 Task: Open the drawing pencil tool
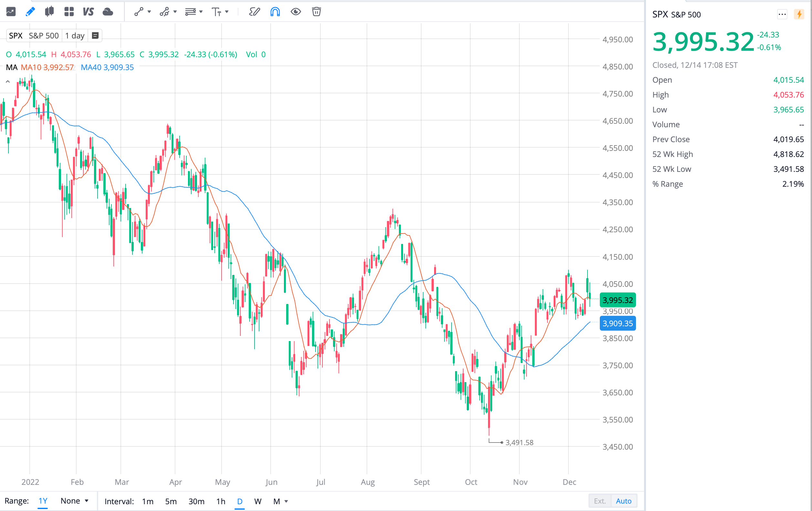pos(30,12)
